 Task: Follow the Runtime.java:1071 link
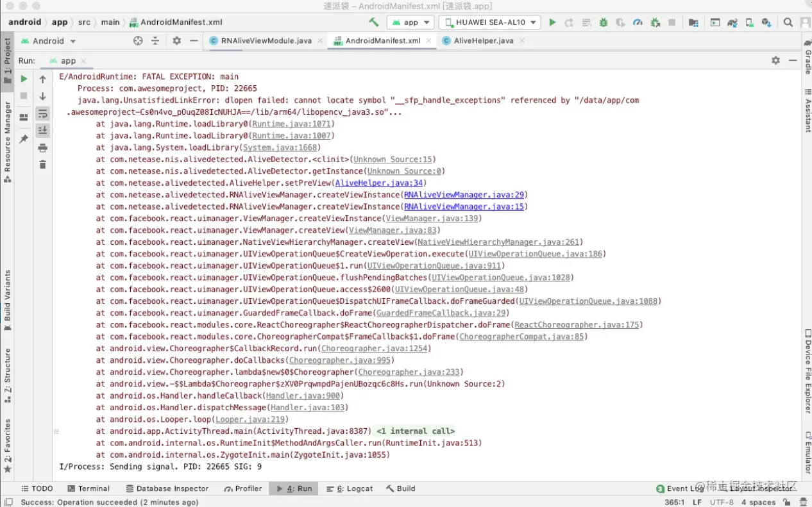click(292, 124)
